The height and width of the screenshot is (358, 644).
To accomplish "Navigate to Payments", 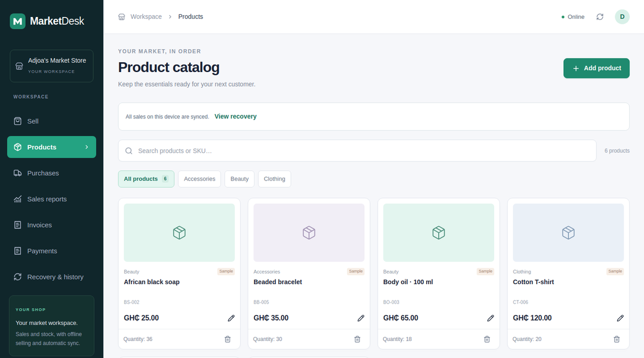I will coord(52,251).
